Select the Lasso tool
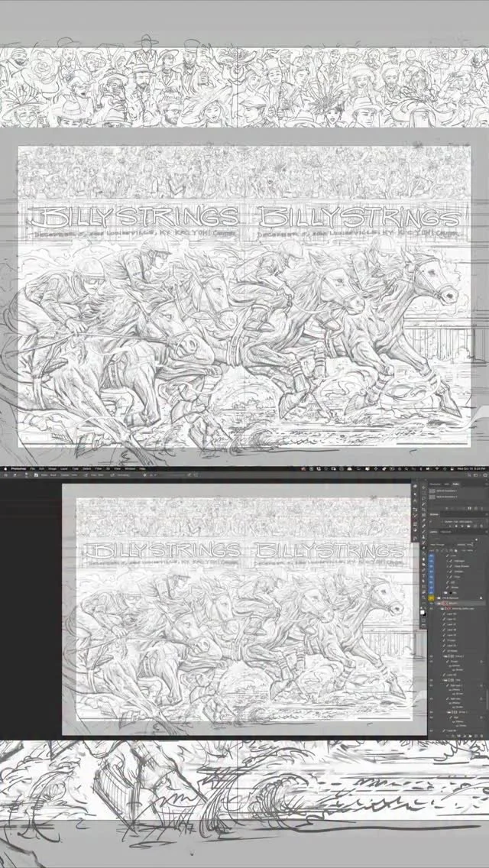The width and height of the screenshot is (489, 868). [x=423, y=498]
